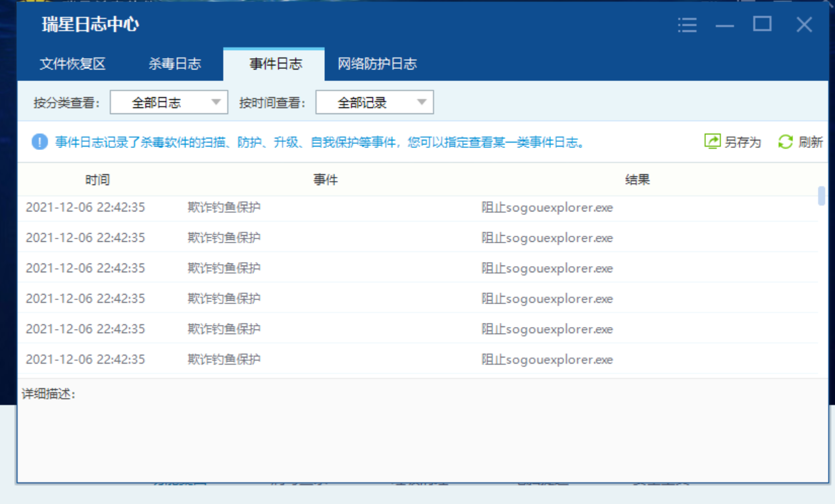Click the 另存为 export icon
This screenshot has height=504, width=835.
tap(712, 142)
